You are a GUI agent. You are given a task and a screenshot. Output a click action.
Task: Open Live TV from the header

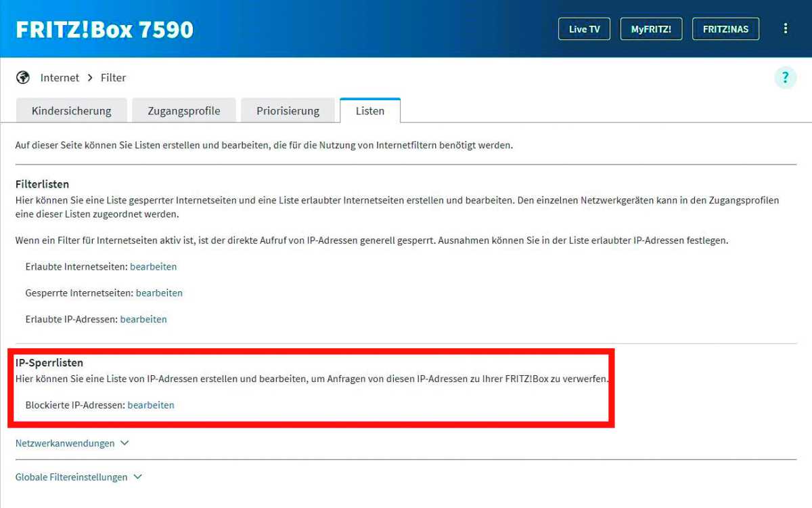[584, 29]
